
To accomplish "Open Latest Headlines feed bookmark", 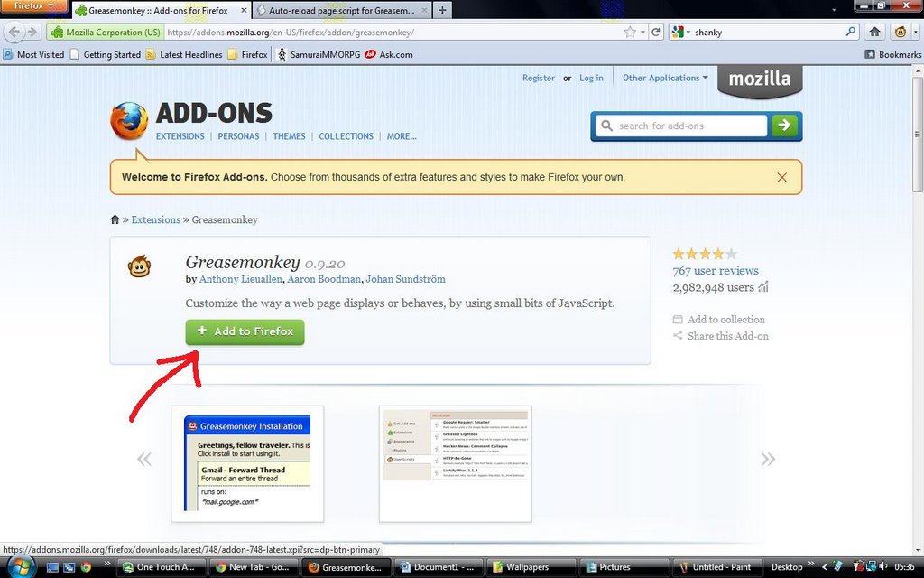I will pyautogui.click(x=184, y=54).
